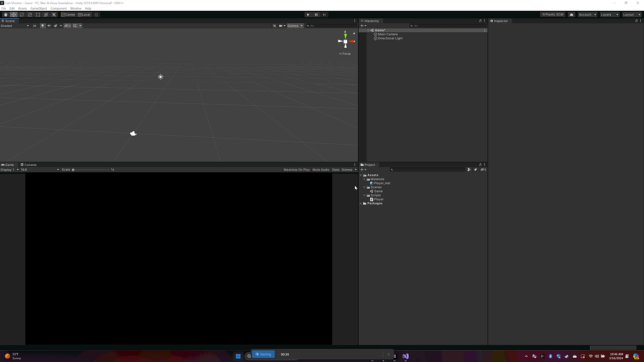The width and height of the screenshot is (644, 362).
Task: Select the combined Transform tool
Action: pos(45,14)
